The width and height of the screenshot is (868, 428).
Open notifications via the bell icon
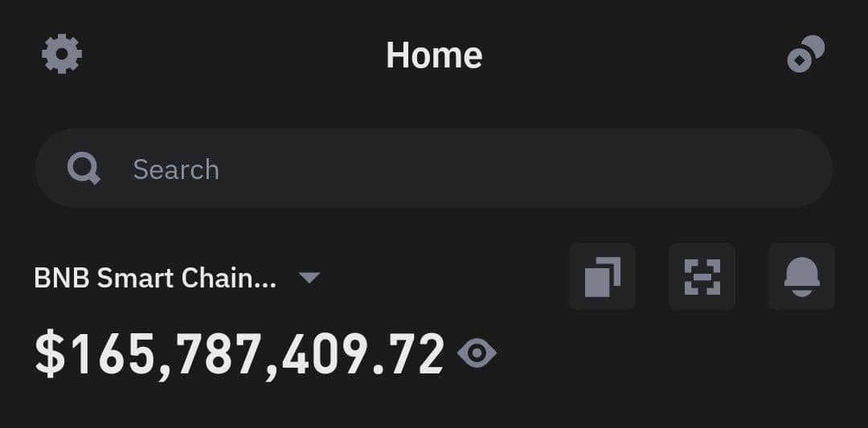click(801, 277)
